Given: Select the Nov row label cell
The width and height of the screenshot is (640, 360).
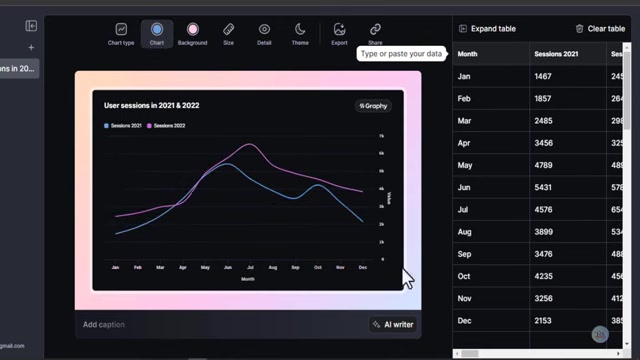Looking at the screenshot, I should click(491, 298).
